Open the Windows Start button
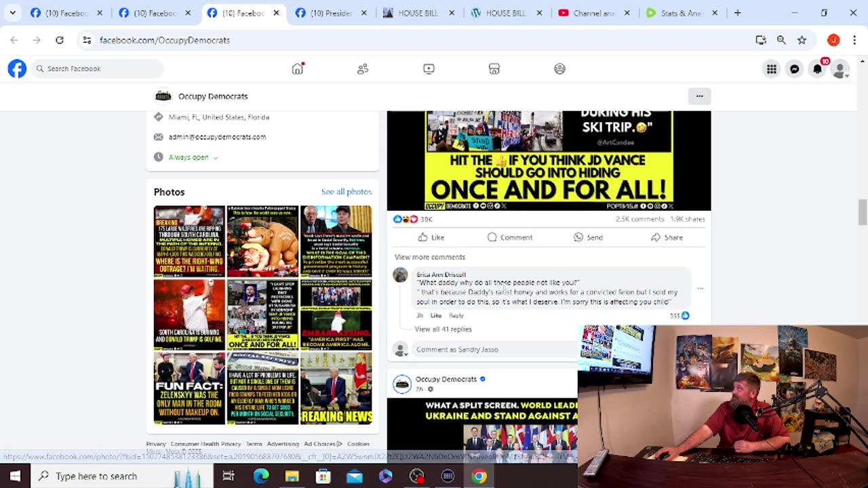Image resolution: width=868 pixels, height=488 pixels. click(15, 476)
